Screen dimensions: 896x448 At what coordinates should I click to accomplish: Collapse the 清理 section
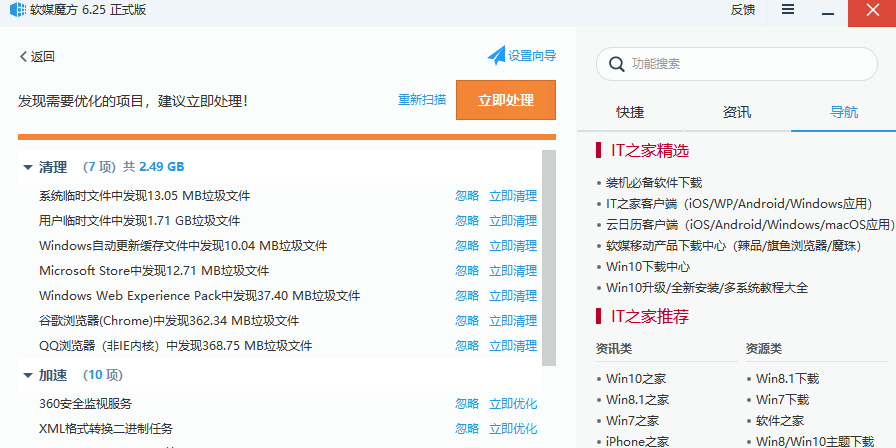click(x=28, y=167)
